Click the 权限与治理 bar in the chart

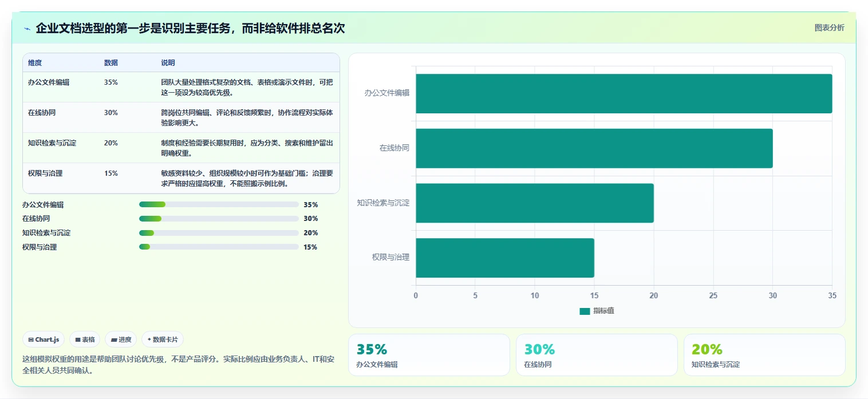click(505, 258)
